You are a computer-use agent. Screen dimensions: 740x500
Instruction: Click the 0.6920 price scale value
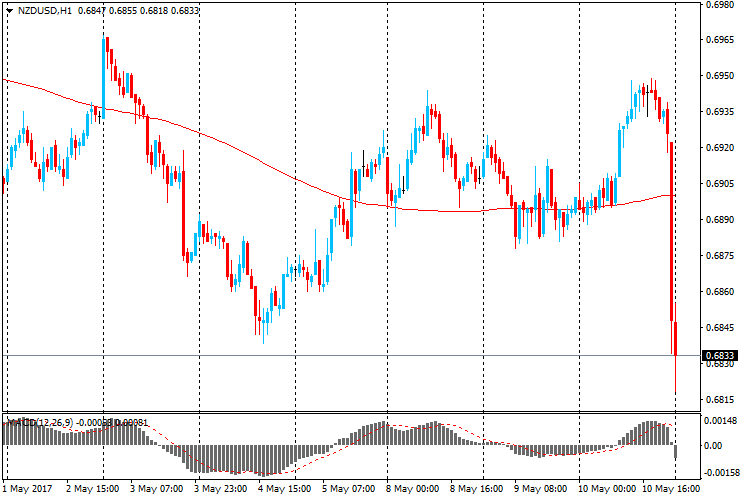pos(720,148)
